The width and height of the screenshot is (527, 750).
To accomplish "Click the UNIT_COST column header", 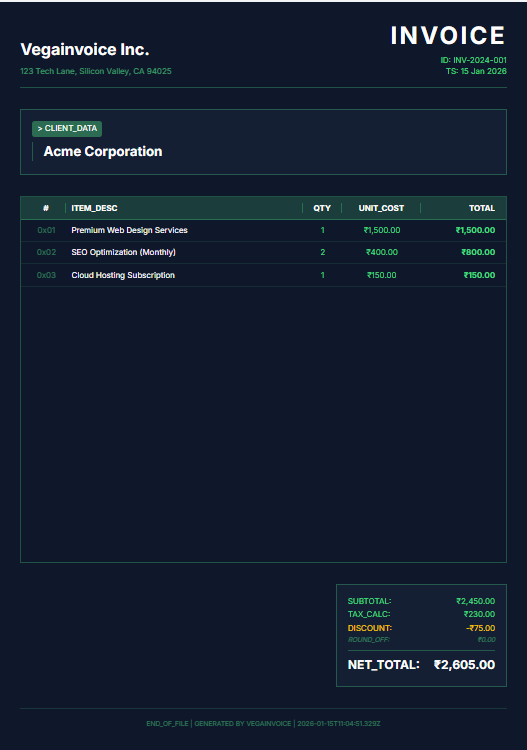I will [381, 208].
